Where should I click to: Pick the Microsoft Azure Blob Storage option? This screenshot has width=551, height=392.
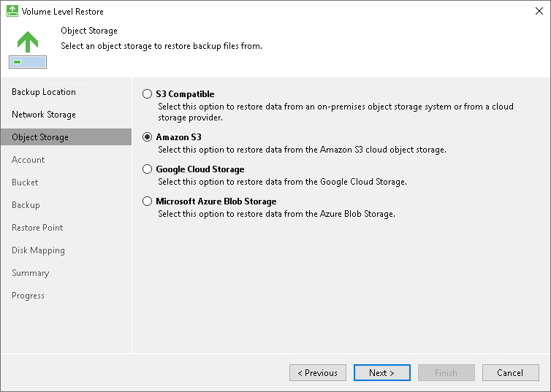point(147,201)
